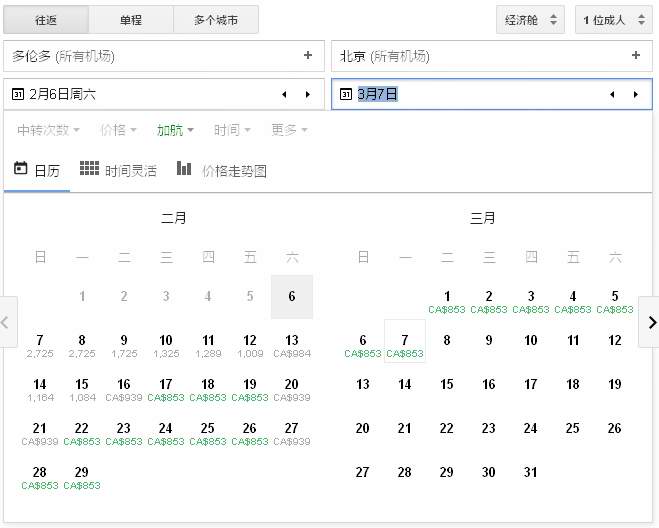Click previous-day arrow for the 2月6日 departure date
The width and height of the screenshot is (659, 528).
point(283,94)
